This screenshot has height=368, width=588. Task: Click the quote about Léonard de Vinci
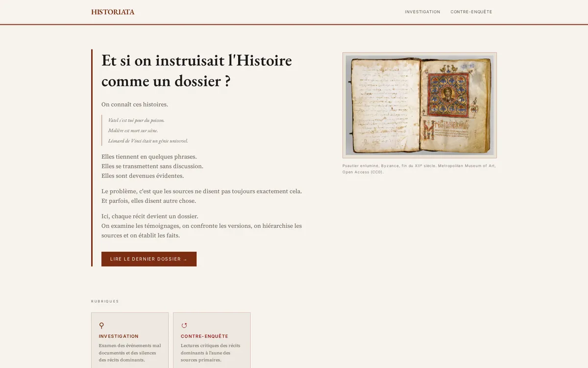tap(148, 141)
